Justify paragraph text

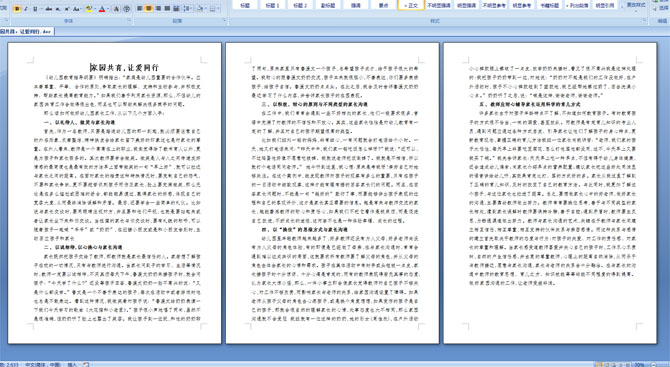pyautogui.click(x=167, y=9)
